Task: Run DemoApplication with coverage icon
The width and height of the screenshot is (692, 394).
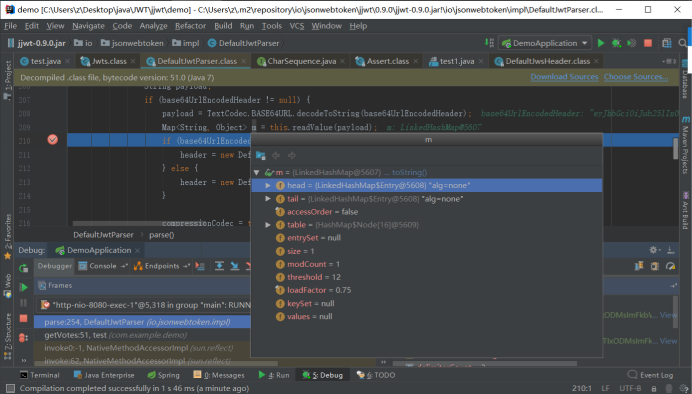Action: pyautogui.click(x=632, y=43)
